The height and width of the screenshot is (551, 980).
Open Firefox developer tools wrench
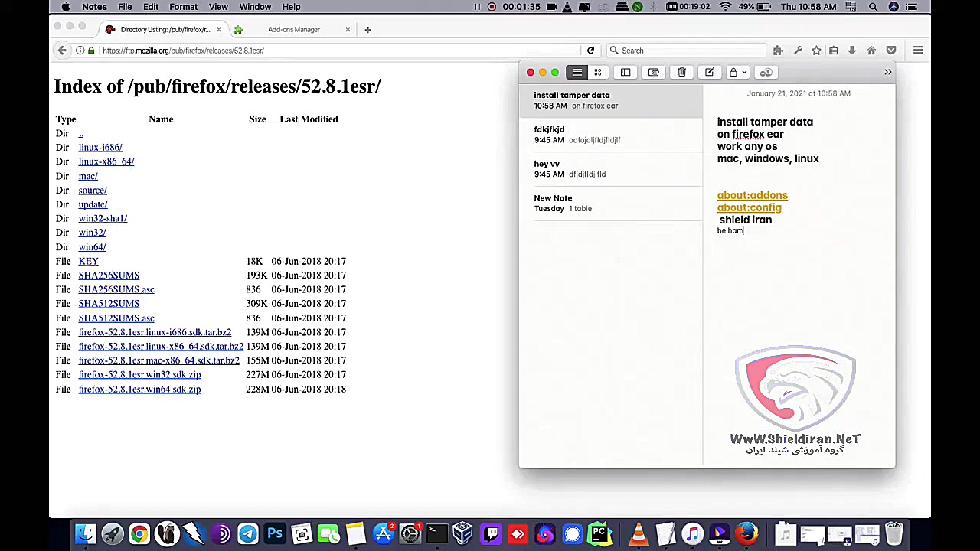click(x=798, y=51)
